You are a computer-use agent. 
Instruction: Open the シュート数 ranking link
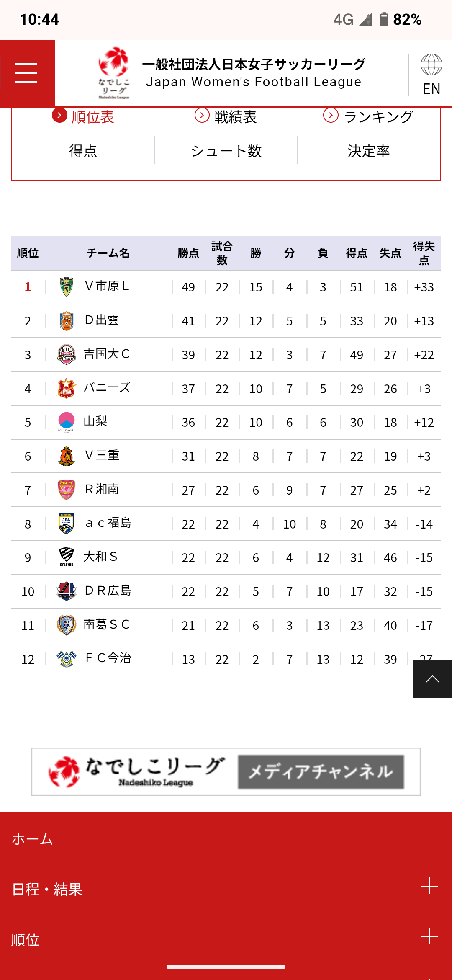(x=226, y=151)
